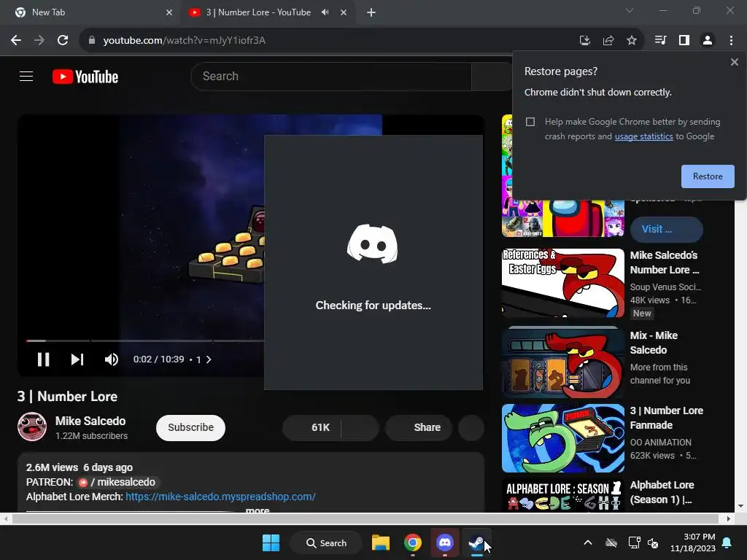Screen dimensions: 747x560
Task: Open Mike Salcedo's Number Lore video title
Action: coord(665,262)
